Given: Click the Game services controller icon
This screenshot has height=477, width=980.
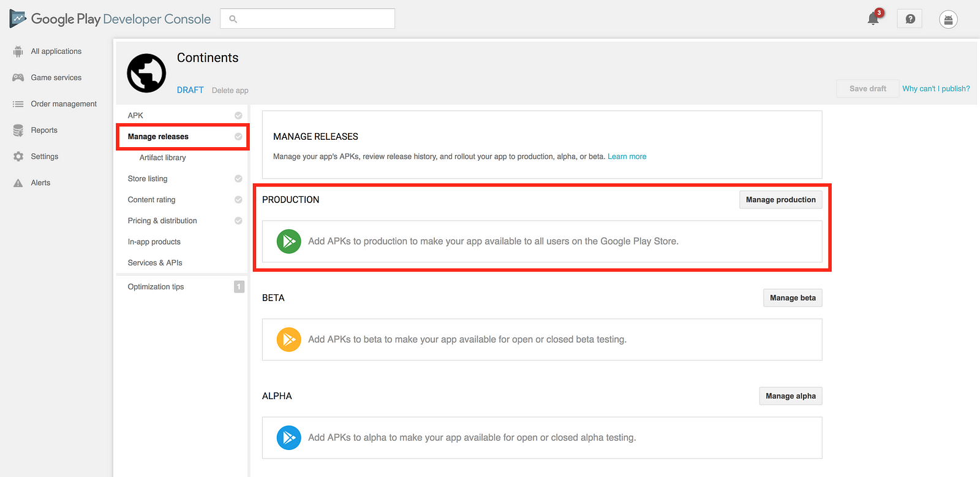Looking at the screenshot, I should point(18,78).
